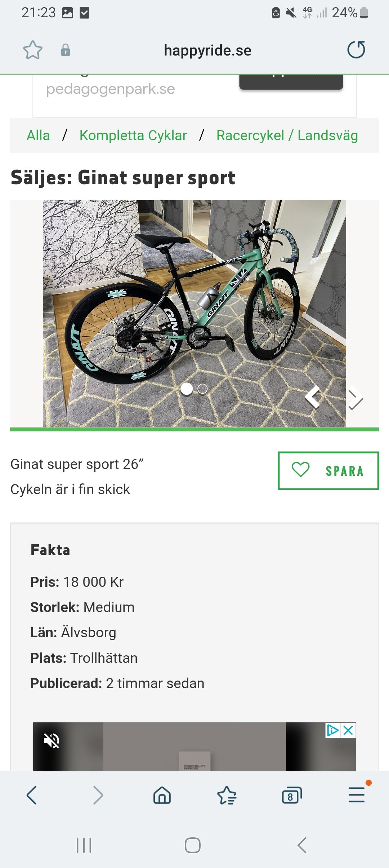Unmute the video ad sound
This screenshot has height=868, width=389.
[52, 741]
